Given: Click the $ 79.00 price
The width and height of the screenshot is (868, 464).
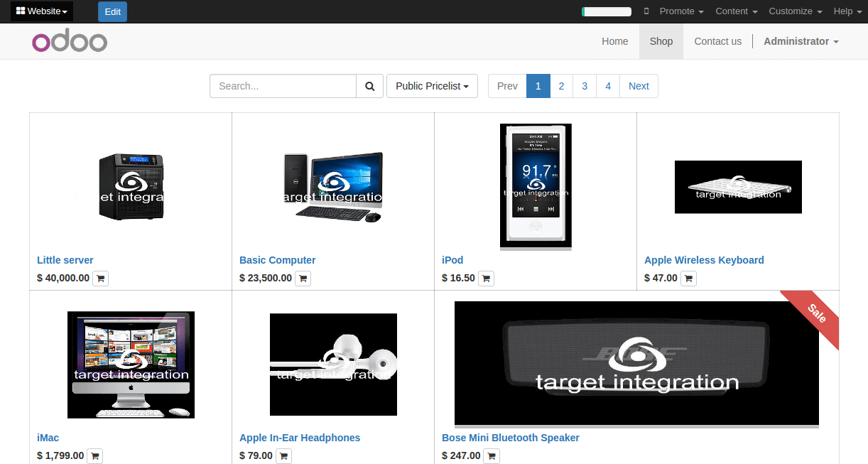Looking at the screenshot, I should pos(256,455).
